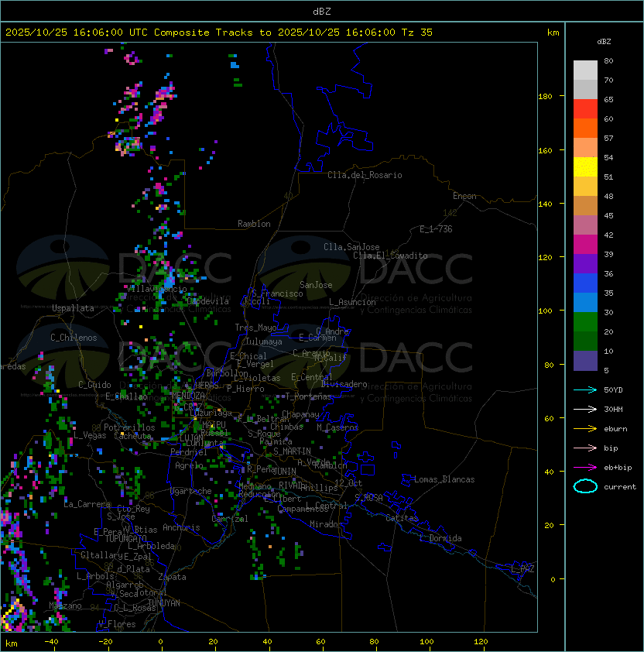
Task: Pick the green 20–30 dBZ swatch
Action: 585,322
